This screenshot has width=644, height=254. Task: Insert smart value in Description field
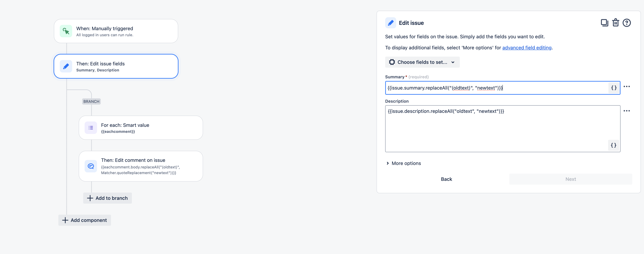(x=613, y=145)
